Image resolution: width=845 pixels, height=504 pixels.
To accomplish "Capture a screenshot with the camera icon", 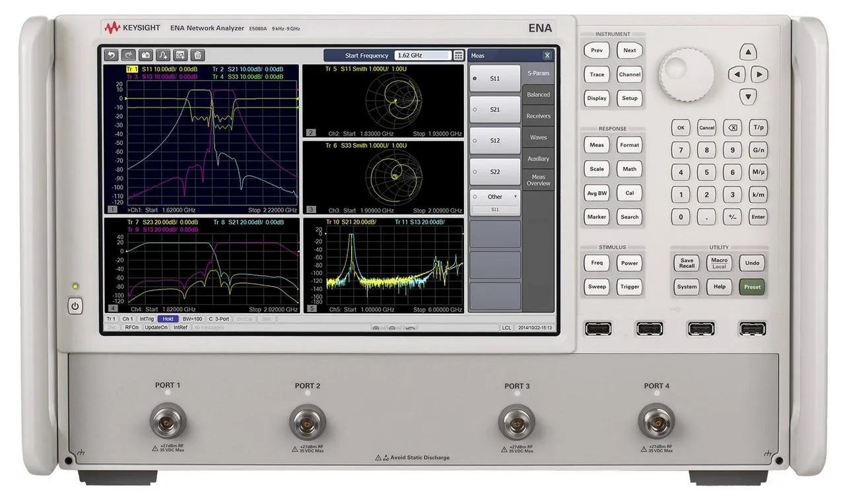I will click(145, 55).
